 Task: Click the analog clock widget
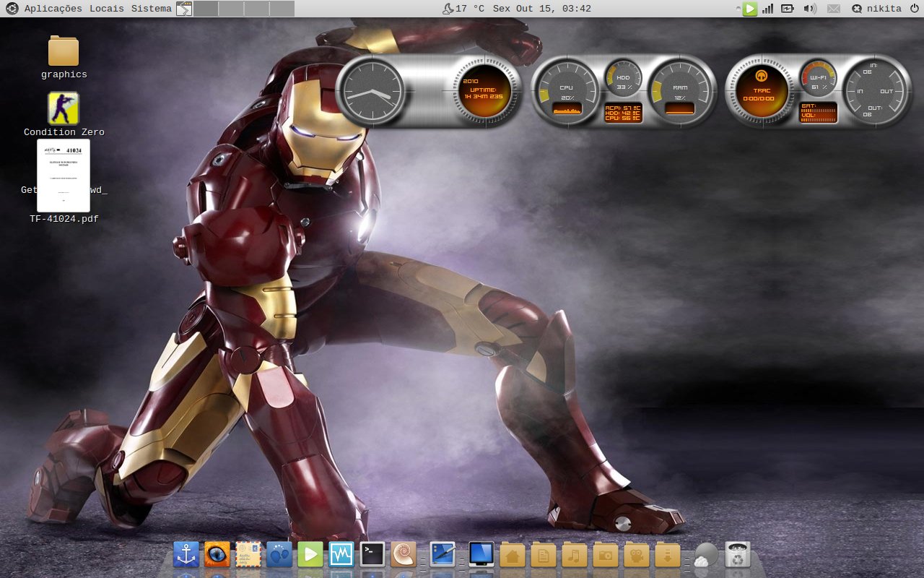pyautogui.click(x=371, y=92)
